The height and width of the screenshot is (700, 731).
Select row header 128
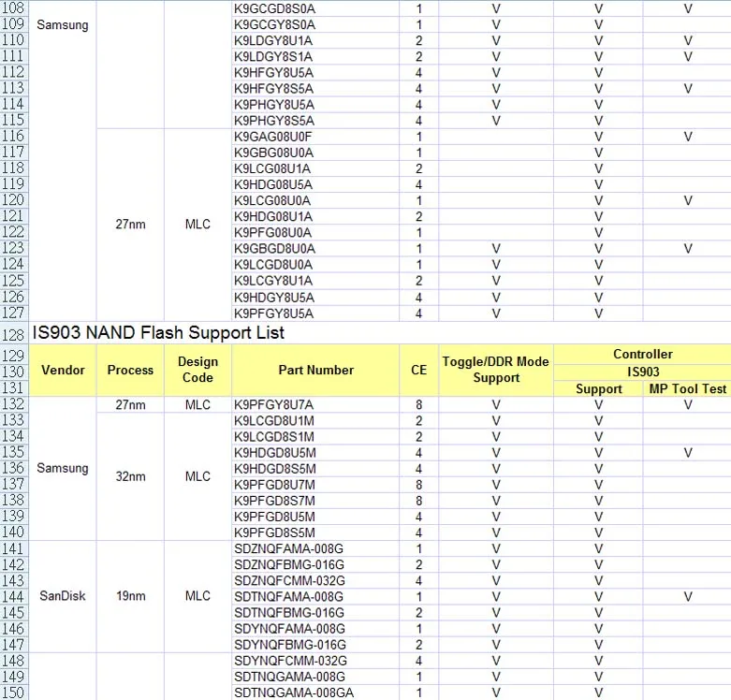[14, 334]
